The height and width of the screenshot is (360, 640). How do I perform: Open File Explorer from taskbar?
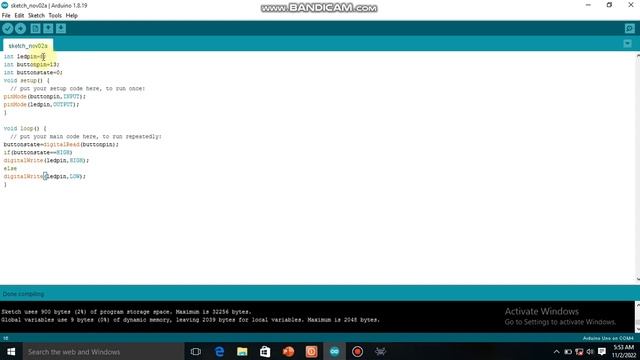(242, 351)
